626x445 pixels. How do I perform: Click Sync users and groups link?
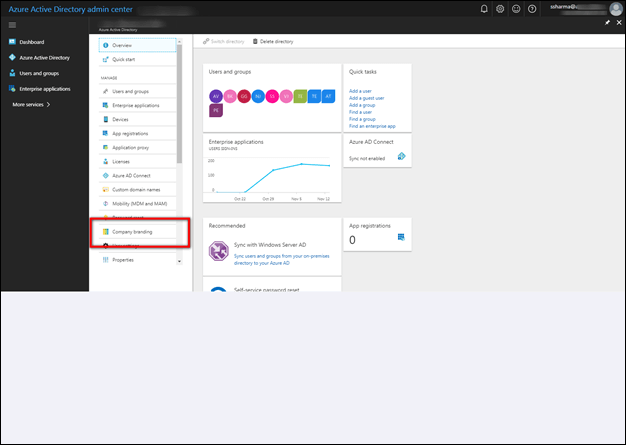(281, 260)
